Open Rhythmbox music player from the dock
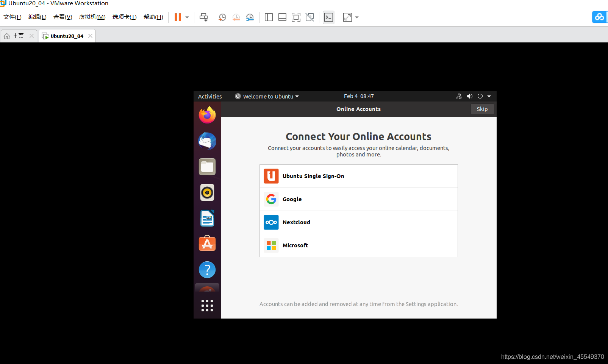Screen dimensions: 608x364 207,192
